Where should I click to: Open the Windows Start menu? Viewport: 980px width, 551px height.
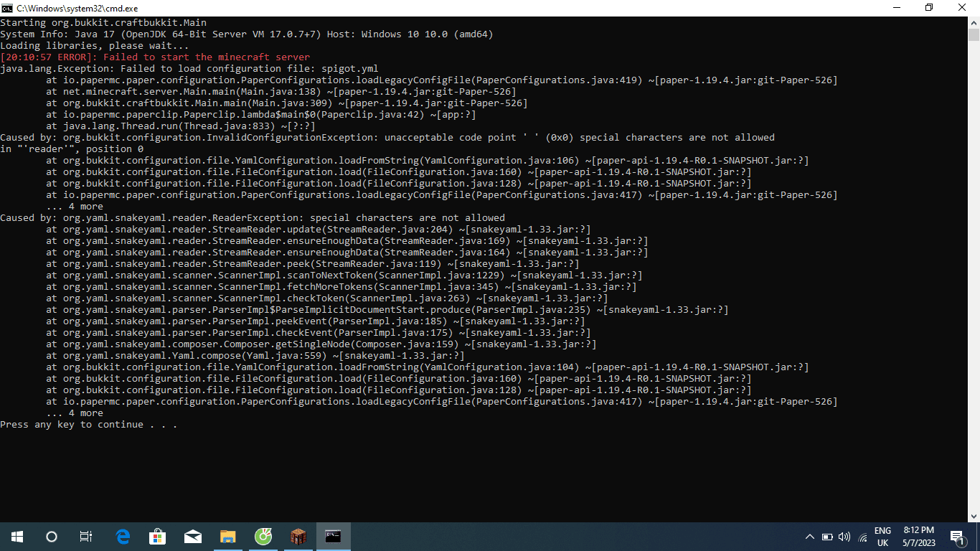[x=17, y=537]
